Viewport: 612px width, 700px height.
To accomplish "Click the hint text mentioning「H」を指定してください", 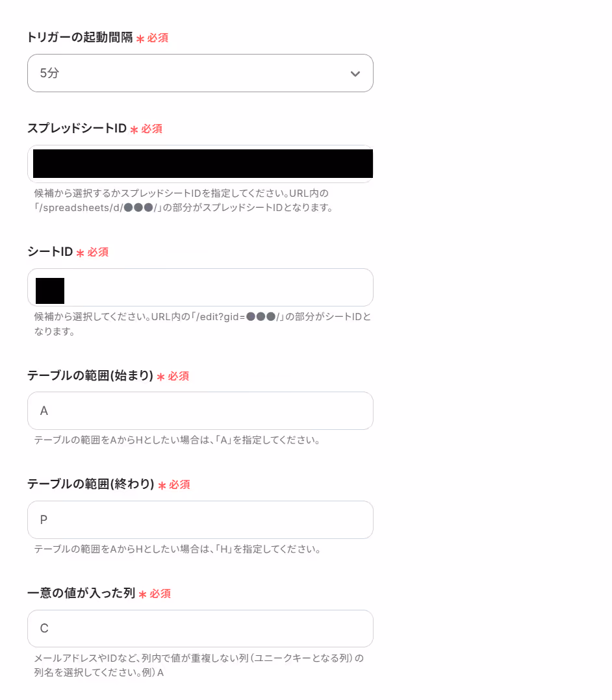I will [177, 549].
